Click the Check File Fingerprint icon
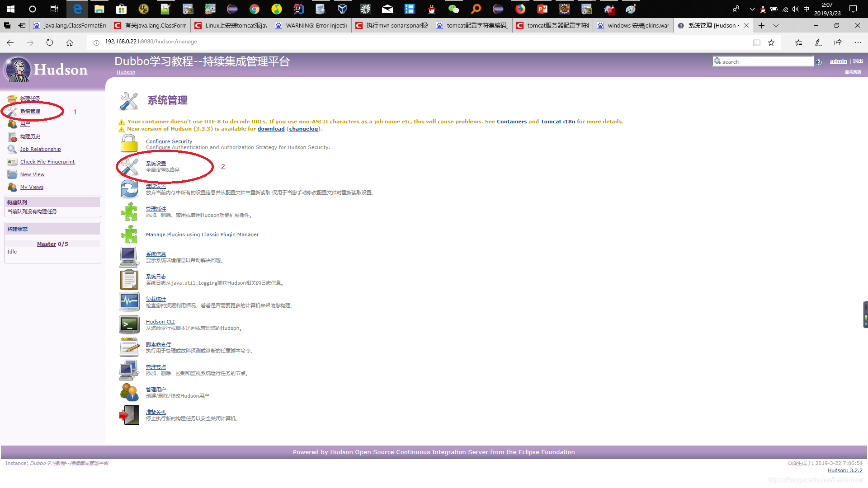868x488 pixels. 12,162
